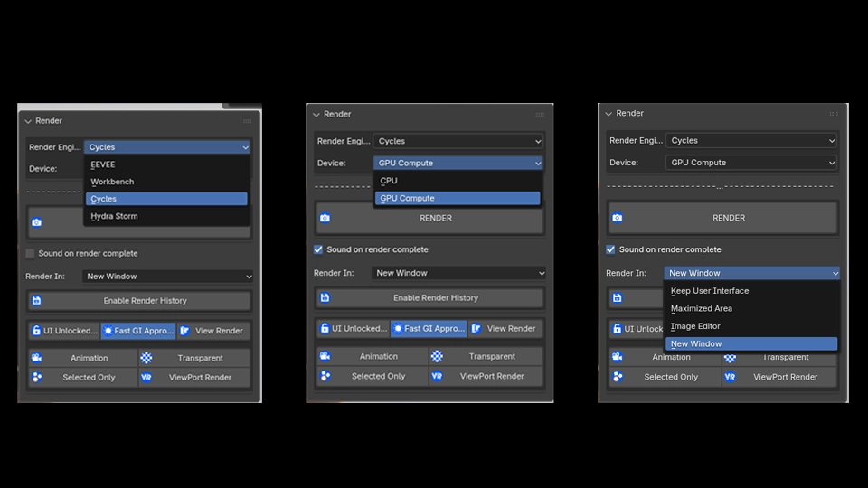Toggle Fast GI Appro button in left panel

pyautogui.click(x=138, y=331)
